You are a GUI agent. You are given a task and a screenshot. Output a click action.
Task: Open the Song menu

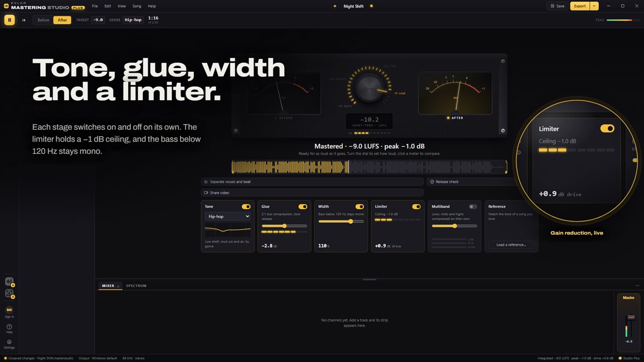[x=137, y=6]
